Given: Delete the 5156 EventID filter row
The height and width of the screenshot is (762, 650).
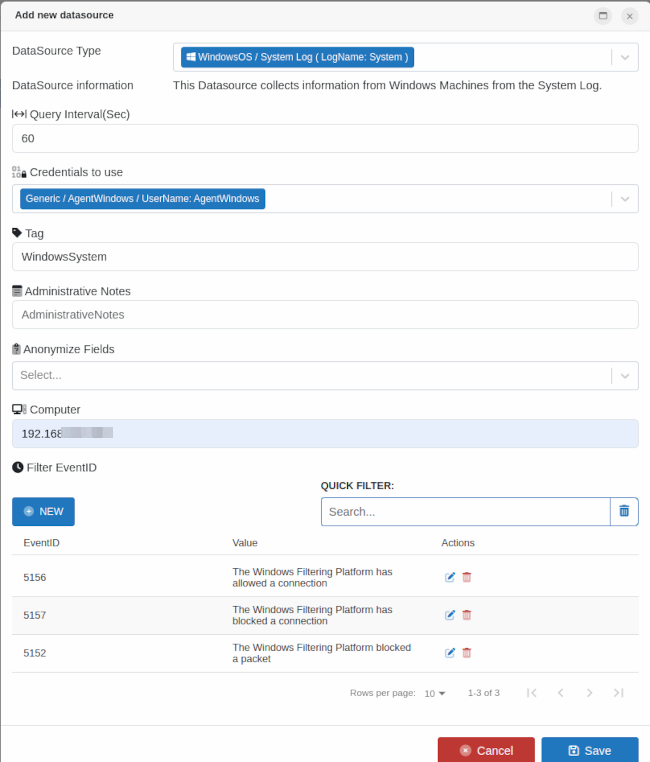Looking at the screenshot, I should coord(466,577).
